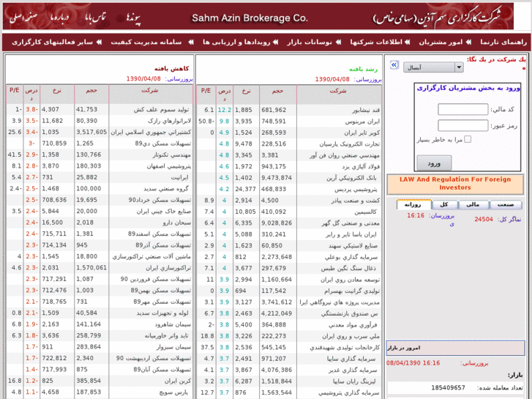Click the رمز عبور password field

click(462, 125)
